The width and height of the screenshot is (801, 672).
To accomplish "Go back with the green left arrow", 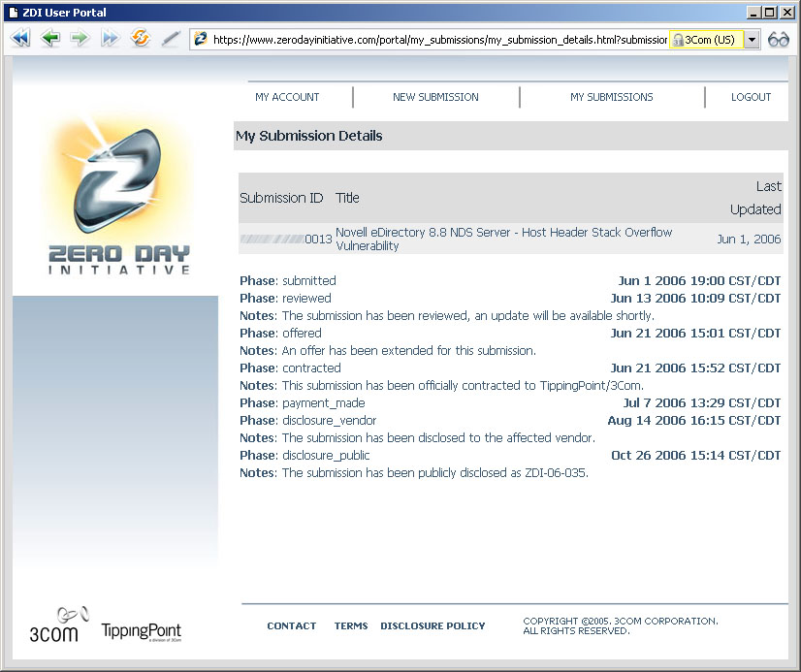I will 50,39.
